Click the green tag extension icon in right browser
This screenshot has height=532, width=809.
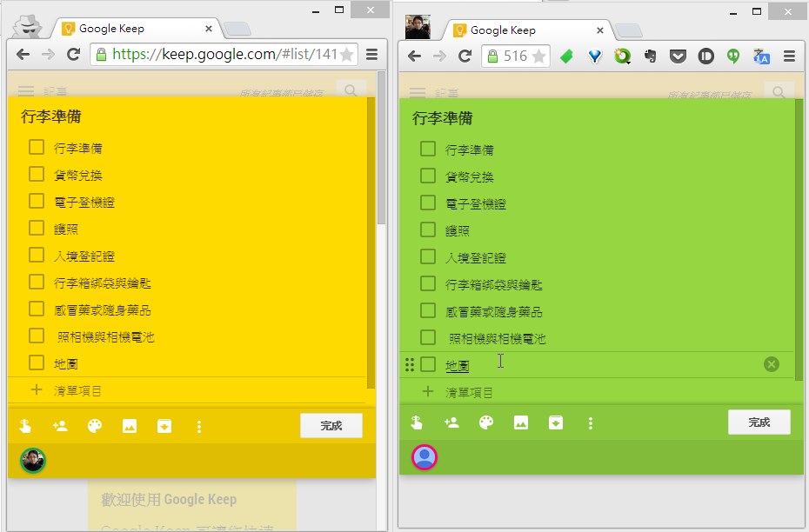pos(566,56)
